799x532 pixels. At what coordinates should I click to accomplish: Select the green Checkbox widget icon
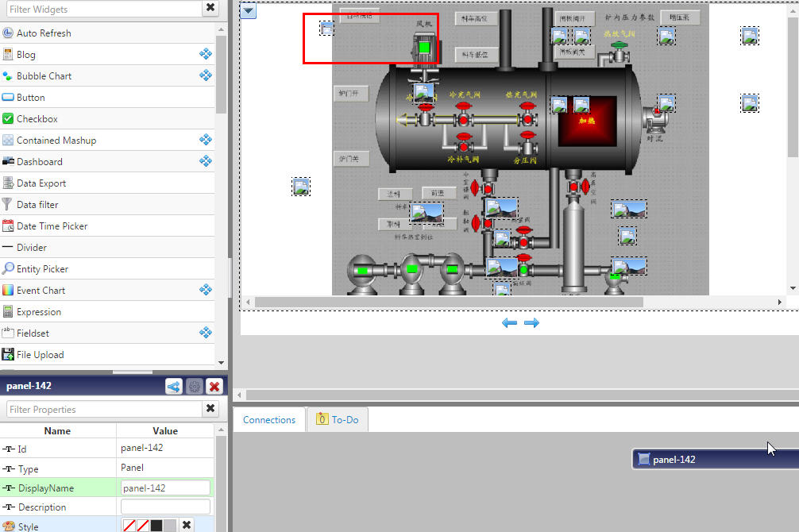coord(8,119)
